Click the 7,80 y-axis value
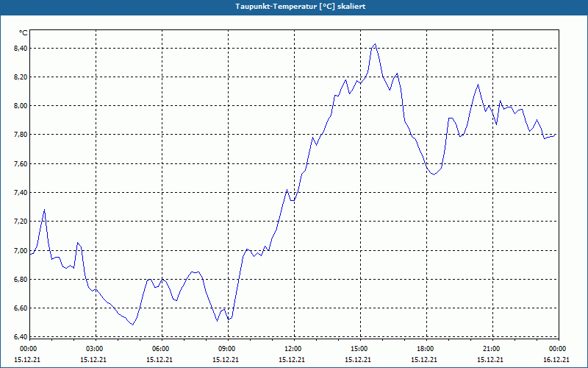The image size is (588, 368). pos(21,135)
